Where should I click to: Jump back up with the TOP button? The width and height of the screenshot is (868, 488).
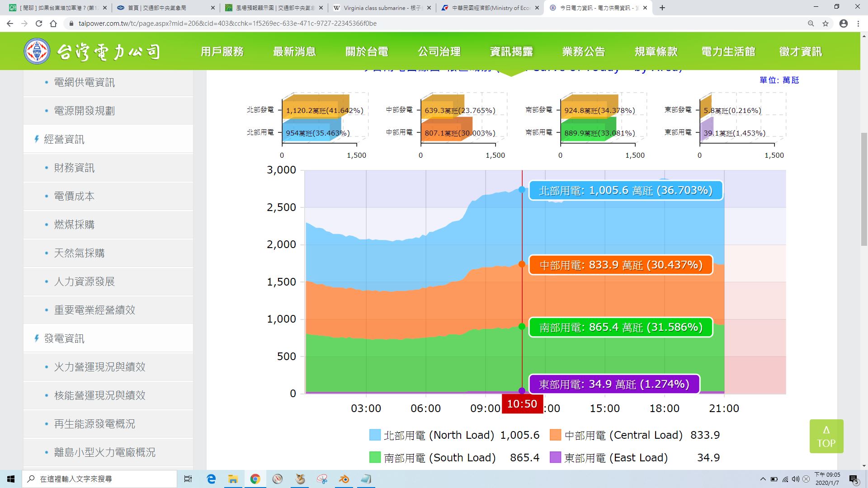tap(826, 436)
